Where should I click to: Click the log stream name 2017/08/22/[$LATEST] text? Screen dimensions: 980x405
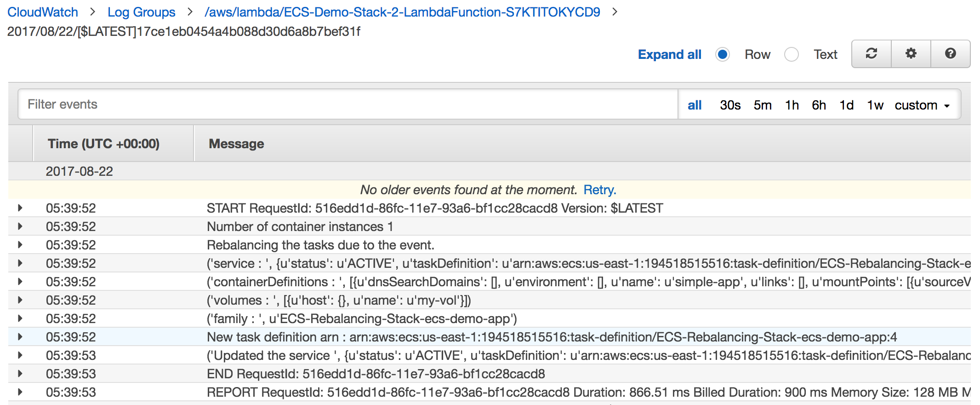click(184, 31)
